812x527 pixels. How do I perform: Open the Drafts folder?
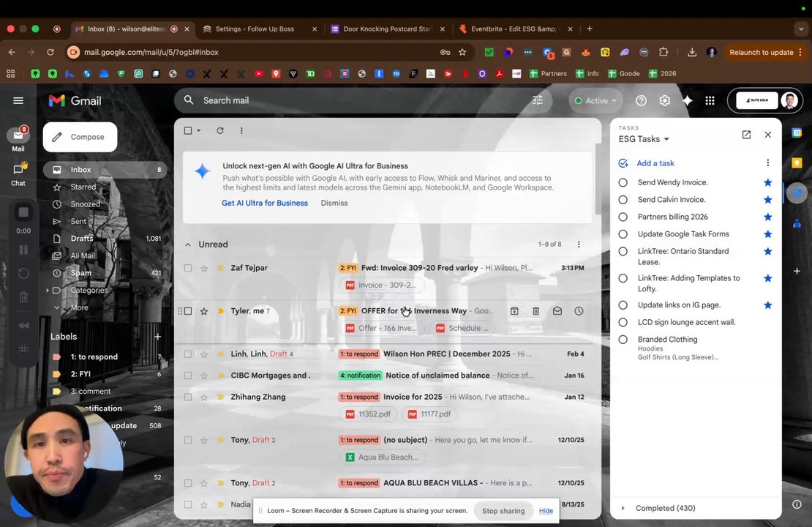point(82,239)
